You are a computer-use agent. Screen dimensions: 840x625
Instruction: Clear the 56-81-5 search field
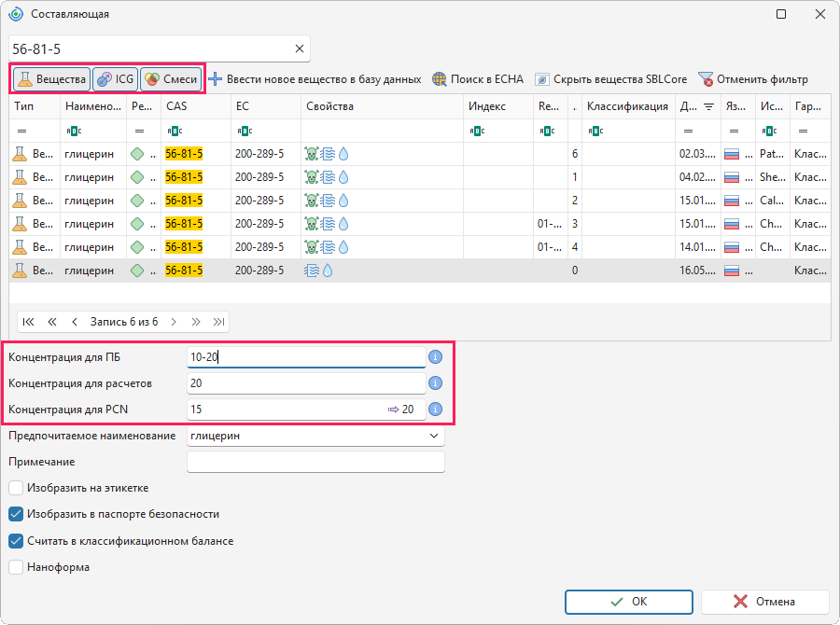pyautogui.click(x=300, y=49)
